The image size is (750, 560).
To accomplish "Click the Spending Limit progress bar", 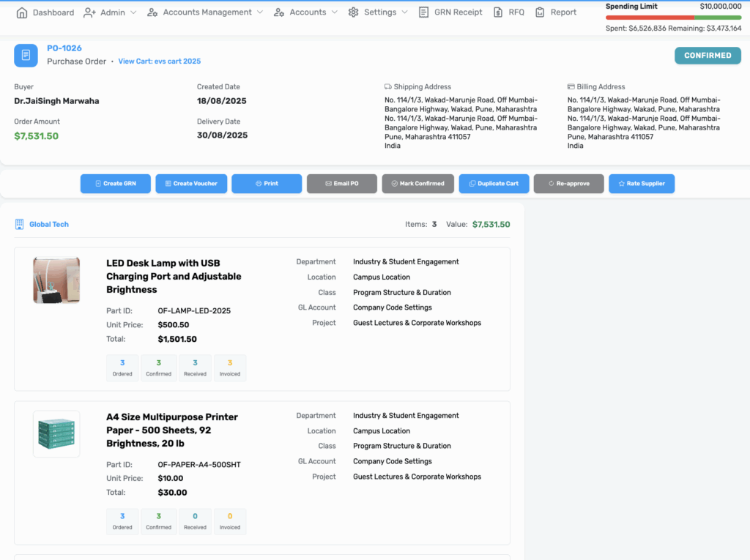I will tap(673, 18).
